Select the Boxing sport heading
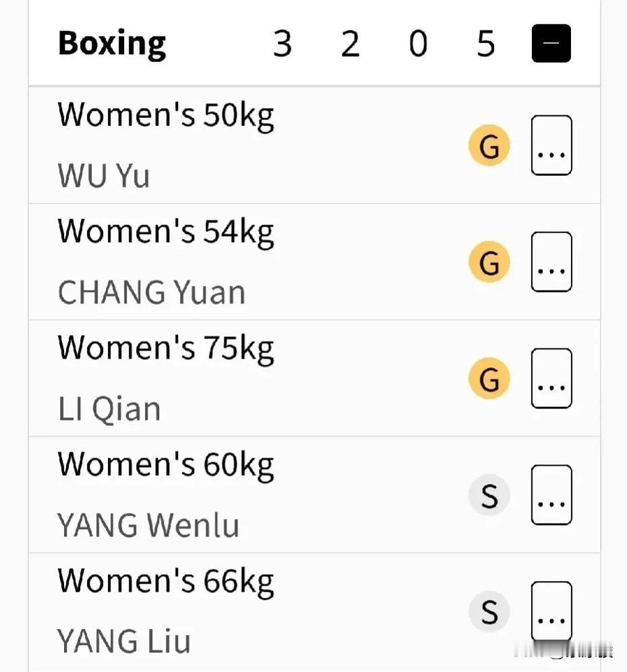Viewport: 627px width, 672px height. click(112, 44)
